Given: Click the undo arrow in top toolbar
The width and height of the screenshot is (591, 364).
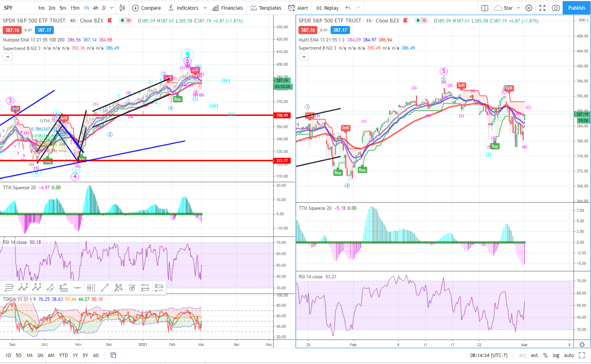Looking at the screenshot, I should 348,8.
